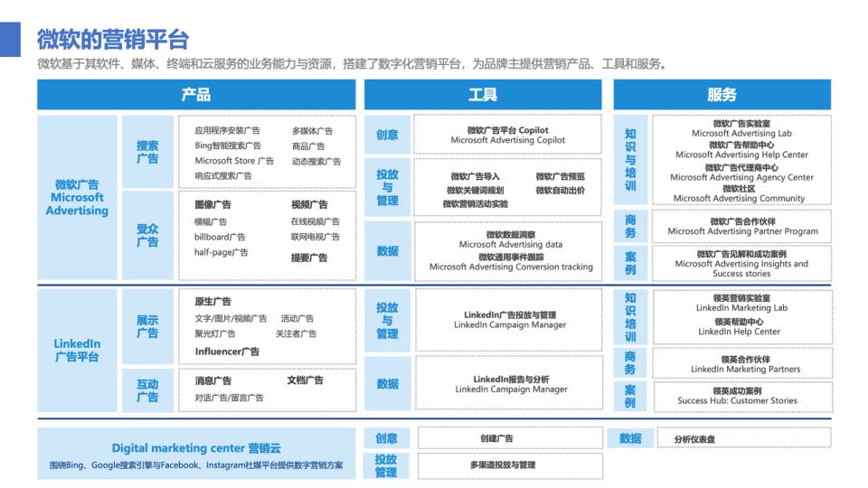Click the text half-page广告

[221, 252]
